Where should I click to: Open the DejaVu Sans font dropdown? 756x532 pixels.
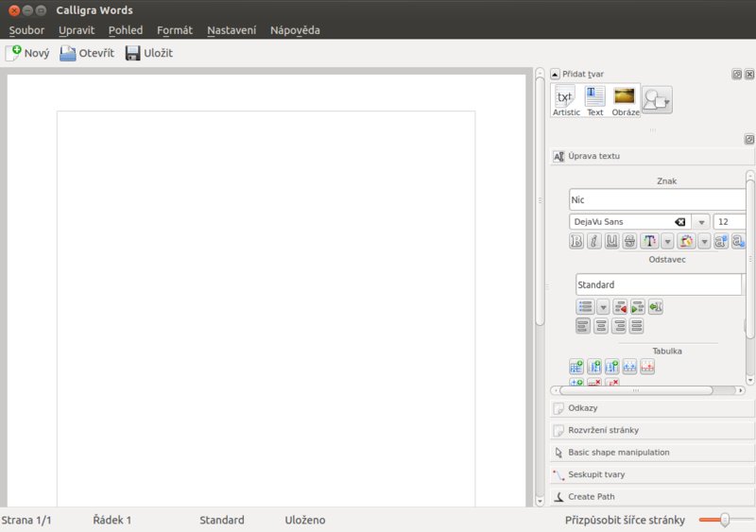click(700, 221)
